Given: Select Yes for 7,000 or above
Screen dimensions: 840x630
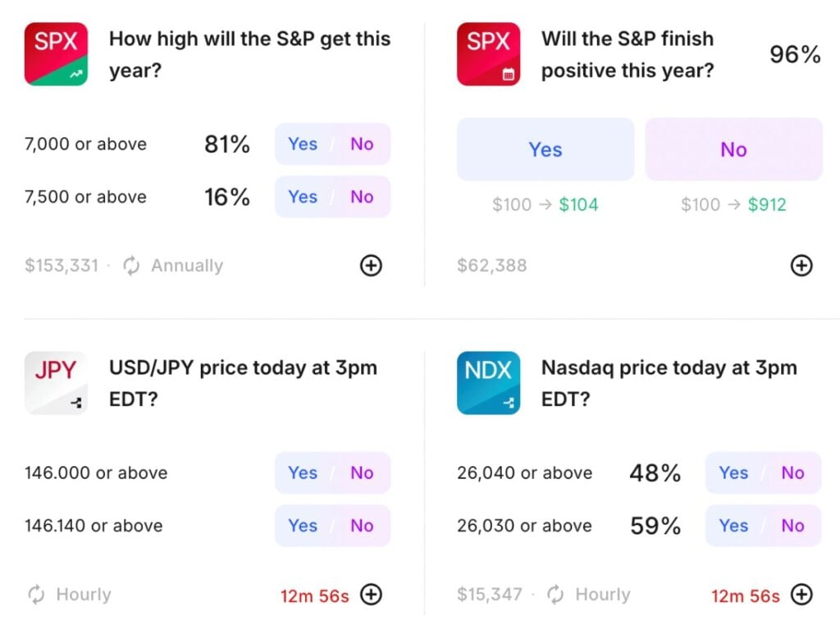Looking at the screenshot, I should pyautogui.click(x=302, y=144).
